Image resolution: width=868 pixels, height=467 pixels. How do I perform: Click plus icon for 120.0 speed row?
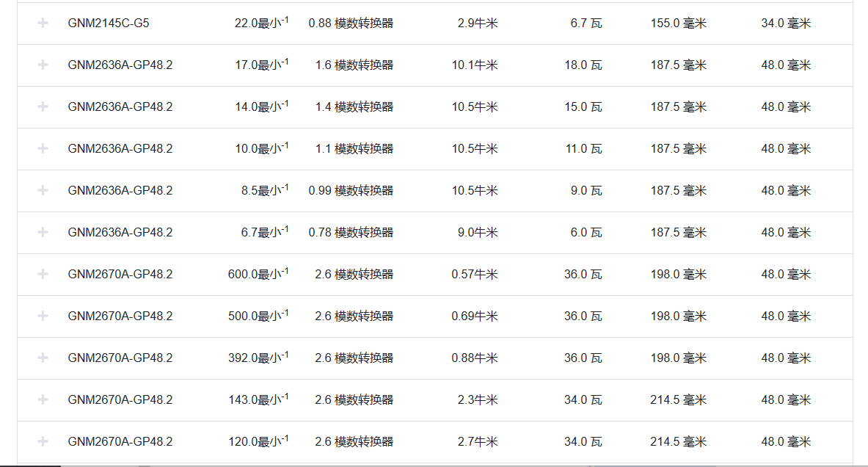[43, 442]
